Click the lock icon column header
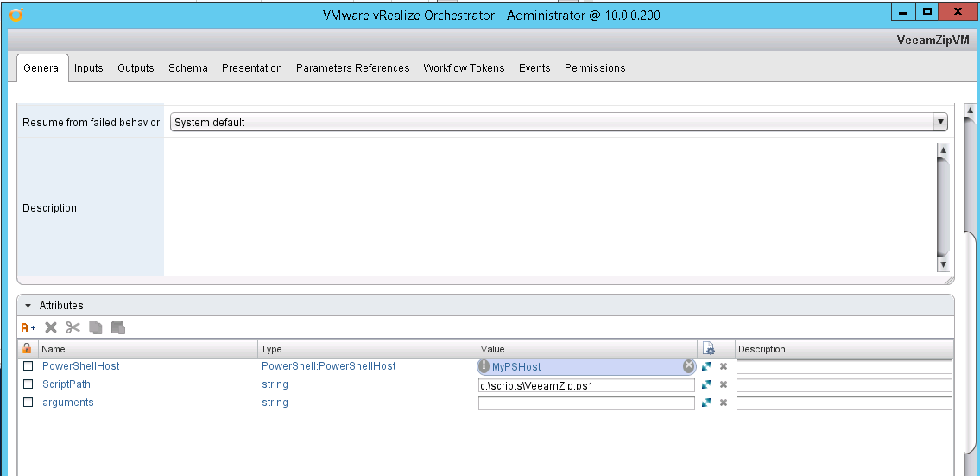The image size is (980, 476). [27, 348]
